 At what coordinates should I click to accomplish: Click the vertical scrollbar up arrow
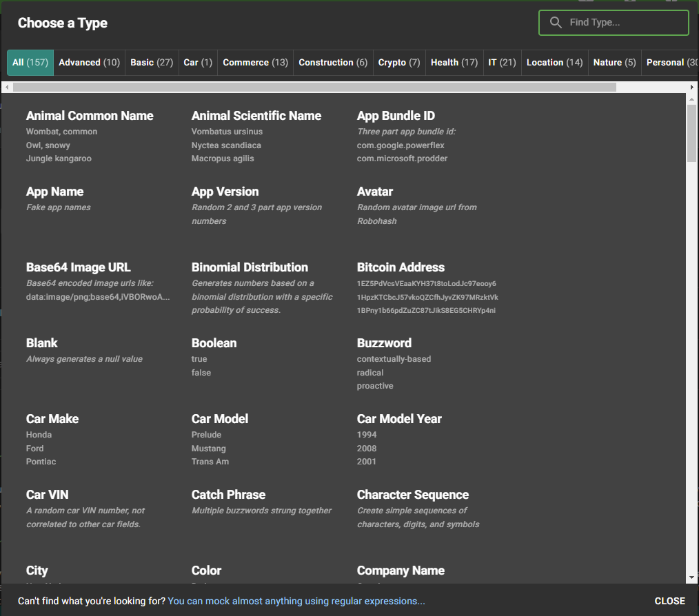[x=692, y=99]
